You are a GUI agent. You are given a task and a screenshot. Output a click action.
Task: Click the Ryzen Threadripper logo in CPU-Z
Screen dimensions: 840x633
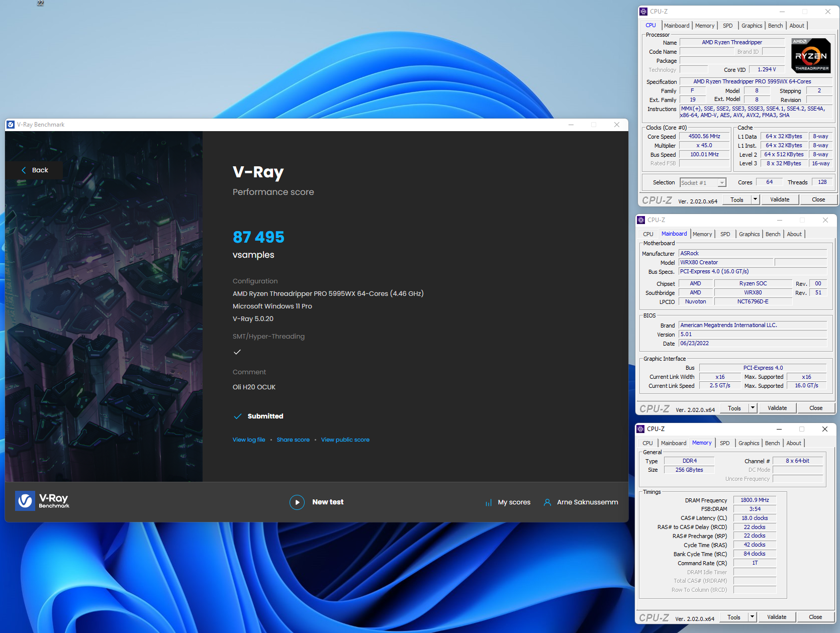(811, 56)
